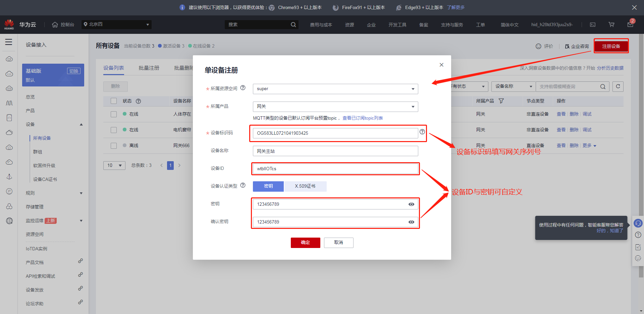Click the refresh icon beside device search
This screenshot has height=314, width=644.
coord(618,86)
